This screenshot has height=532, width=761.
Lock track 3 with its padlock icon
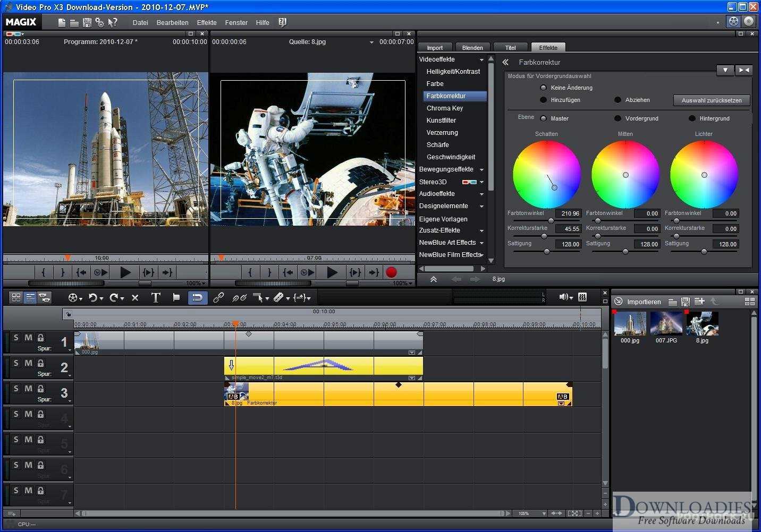coord(40,389)
